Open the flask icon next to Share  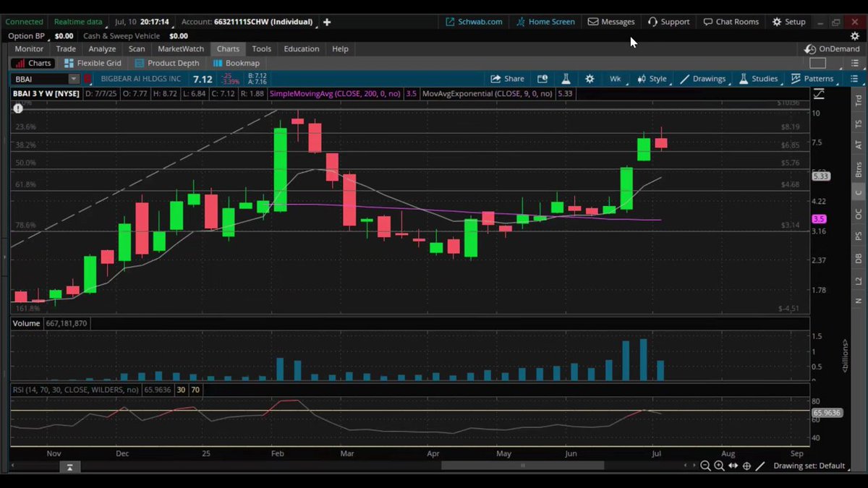[x=566, y=79]
